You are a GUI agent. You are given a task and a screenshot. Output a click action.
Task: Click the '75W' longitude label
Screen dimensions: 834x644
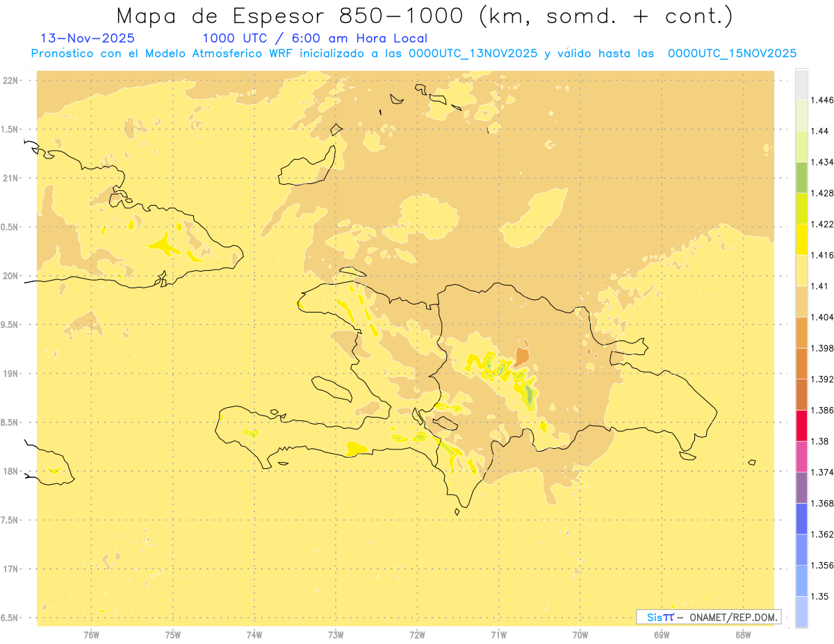[173, 635]
